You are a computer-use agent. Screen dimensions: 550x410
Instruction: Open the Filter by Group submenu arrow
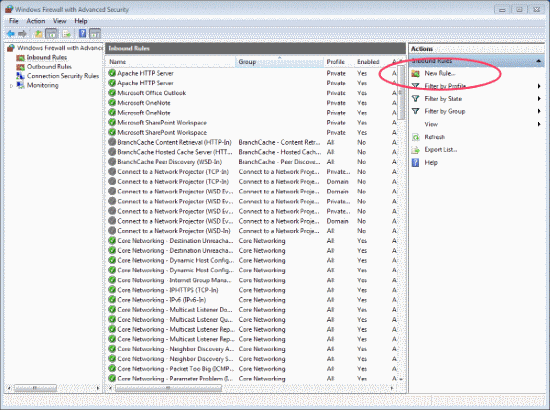pyautogui.click(x=539, y=111)
